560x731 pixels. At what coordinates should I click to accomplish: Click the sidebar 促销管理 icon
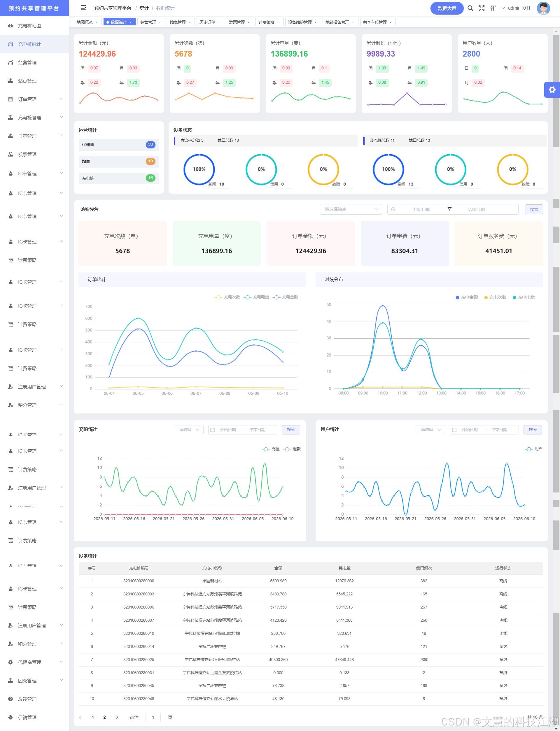(11, 717)
